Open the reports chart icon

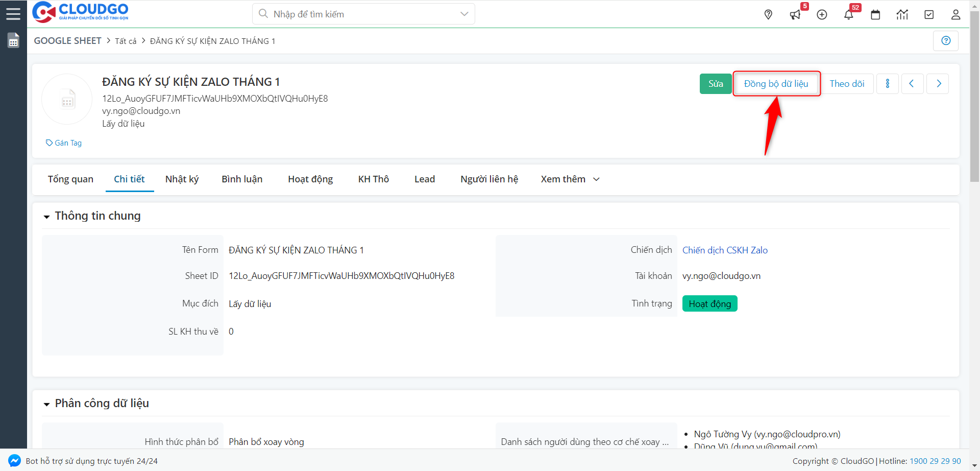tap(902, 14)
